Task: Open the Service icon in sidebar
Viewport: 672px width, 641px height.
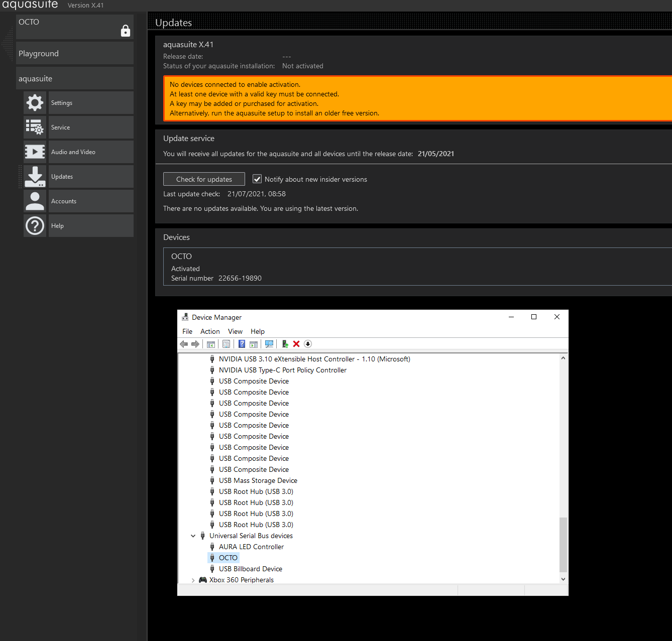Action: point(35,127)
